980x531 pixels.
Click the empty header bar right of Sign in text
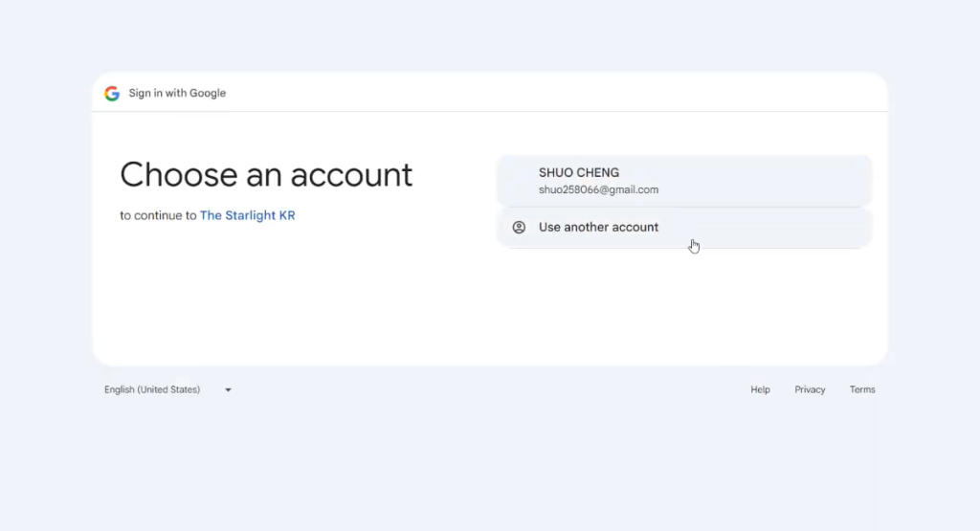point(574,93)
